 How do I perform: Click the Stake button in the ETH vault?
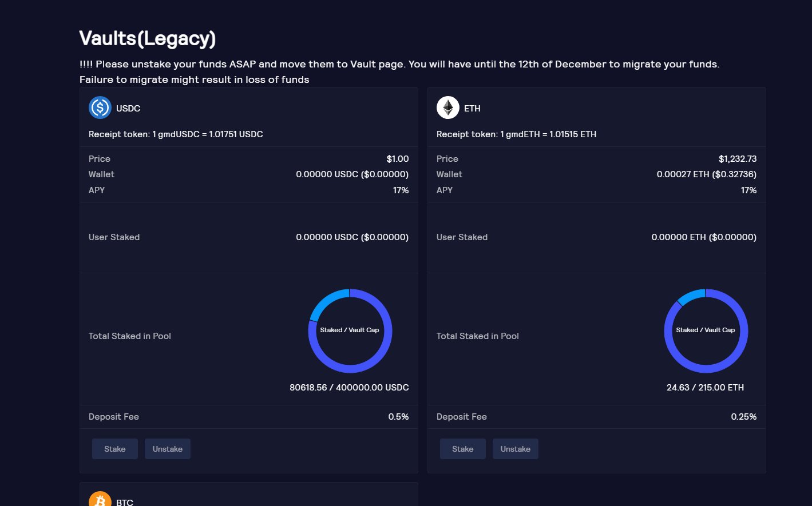462,449
